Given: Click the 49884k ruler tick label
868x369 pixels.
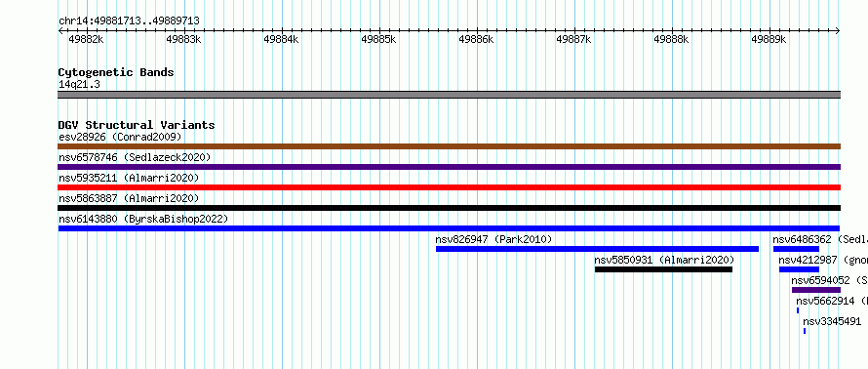Looking at the screenshot, I should (x=281, y=39).
